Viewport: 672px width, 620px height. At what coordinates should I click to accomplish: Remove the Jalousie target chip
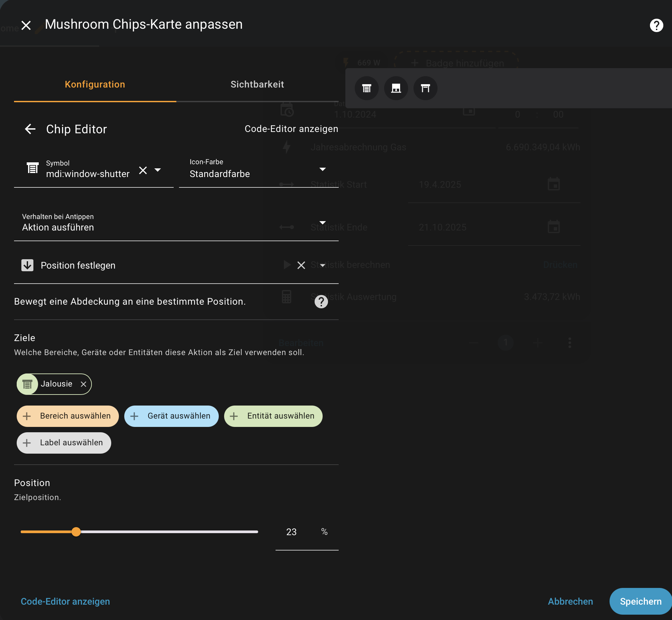(83, 384)
